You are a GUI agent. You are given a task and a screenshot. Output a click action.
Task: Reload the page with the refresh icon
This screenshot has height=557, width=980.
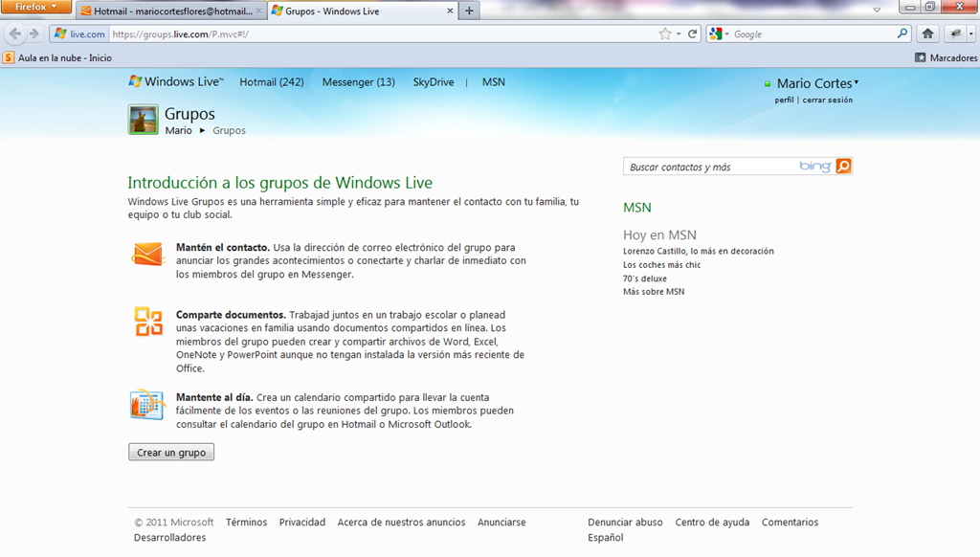pos(692,34)
